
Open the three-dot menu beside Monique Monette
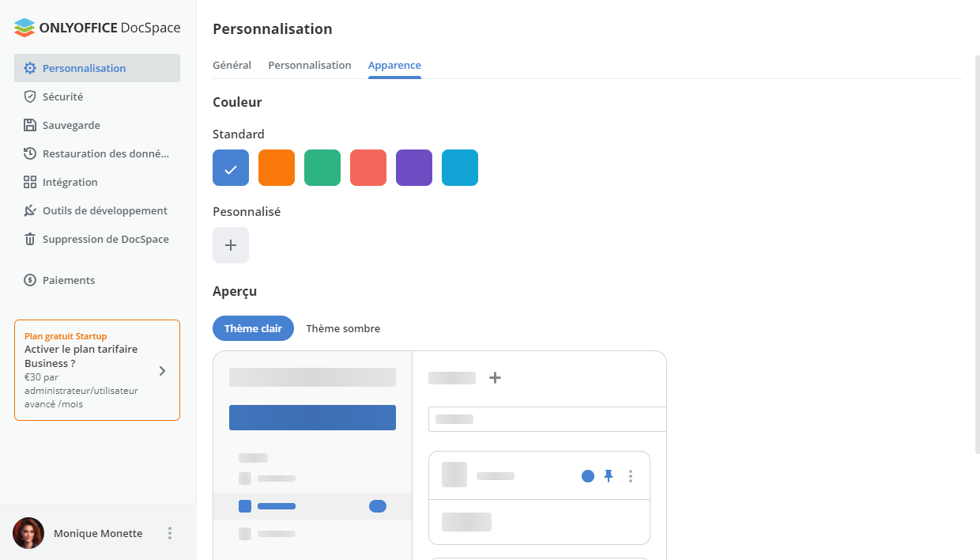click(x=169, y=533)
